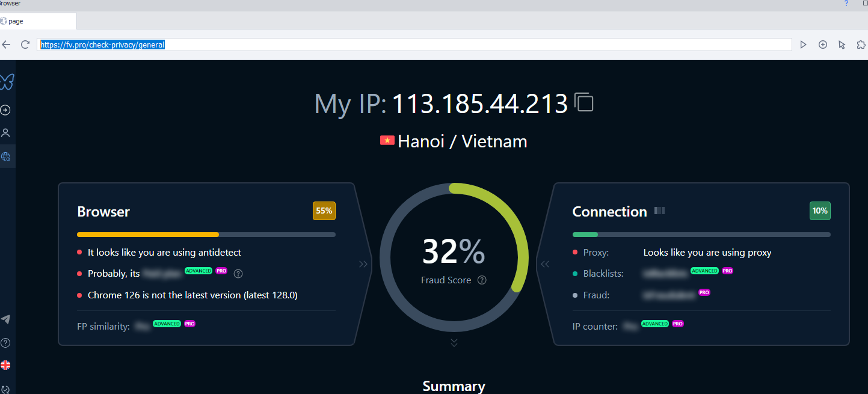Click the ADVANCED badge beside FP similarity
The image size is (868, 394).
coord(167,324)
